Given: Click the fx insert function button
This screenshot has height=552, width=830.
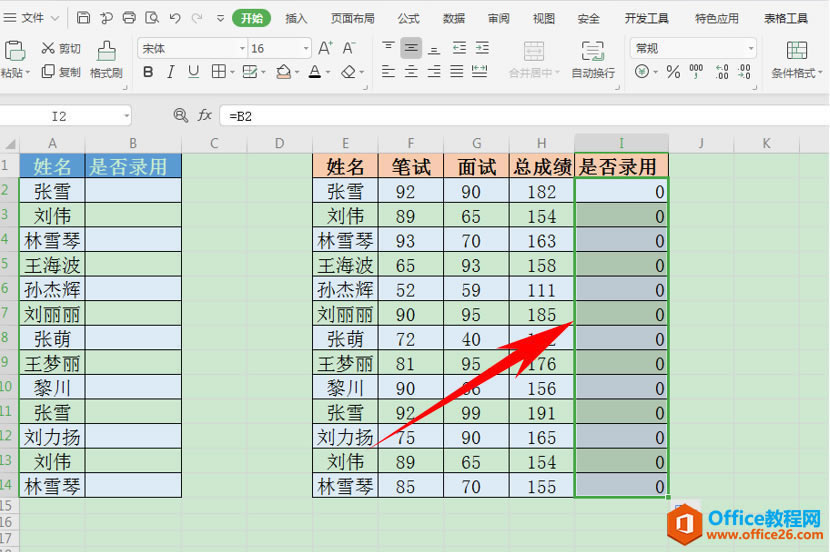Looking at the screenshot, I should click(205, 115).
